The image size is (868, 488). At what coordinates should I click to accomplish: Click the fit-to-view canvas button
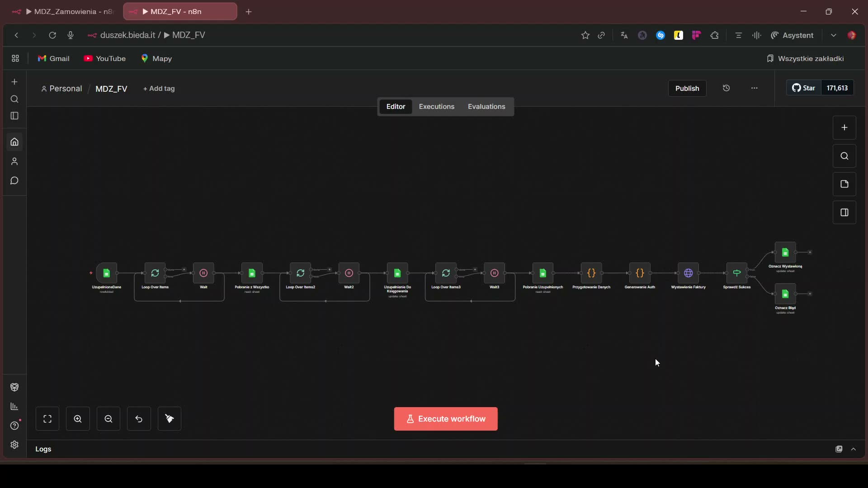point(47,419)
